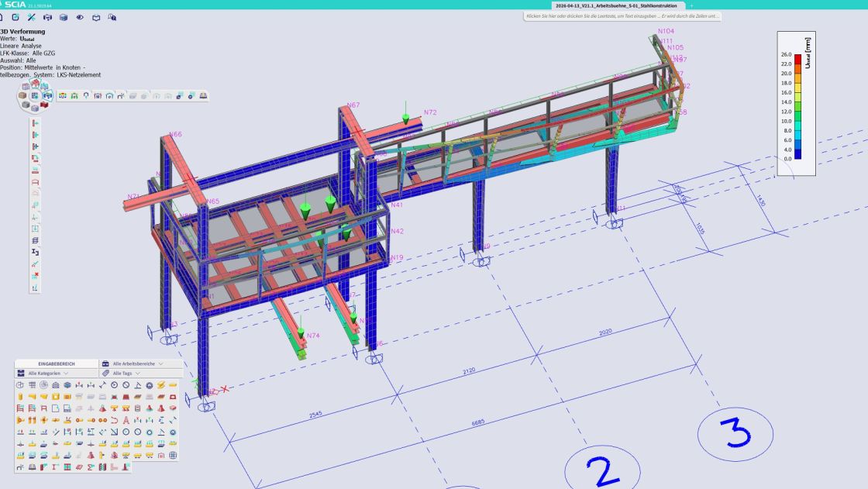The width and height of the screenshot is (868, 489).
Task: Click the globe grid icon in input panel
Action: [x=173, y=455]
